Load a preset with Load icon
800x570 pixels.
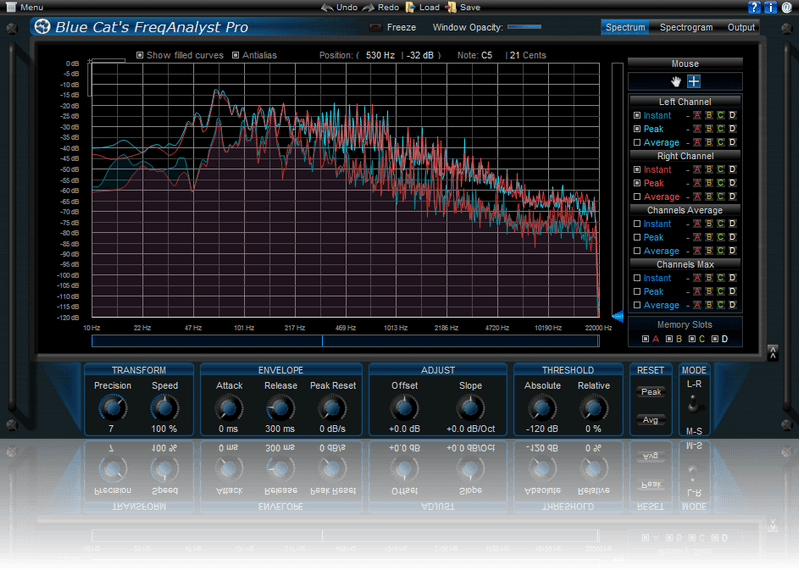411,7
